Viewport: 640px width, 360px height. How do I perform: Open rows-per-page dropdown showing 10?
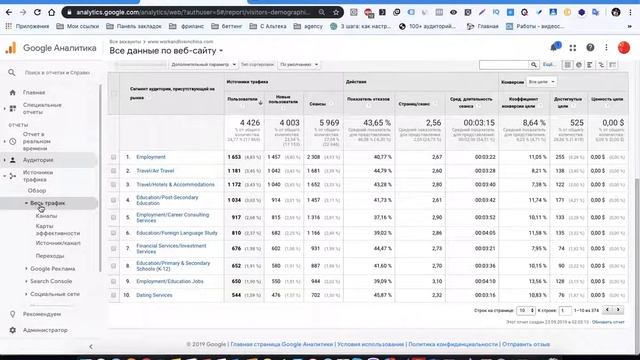pyautogui.click(x=526, y=310)
